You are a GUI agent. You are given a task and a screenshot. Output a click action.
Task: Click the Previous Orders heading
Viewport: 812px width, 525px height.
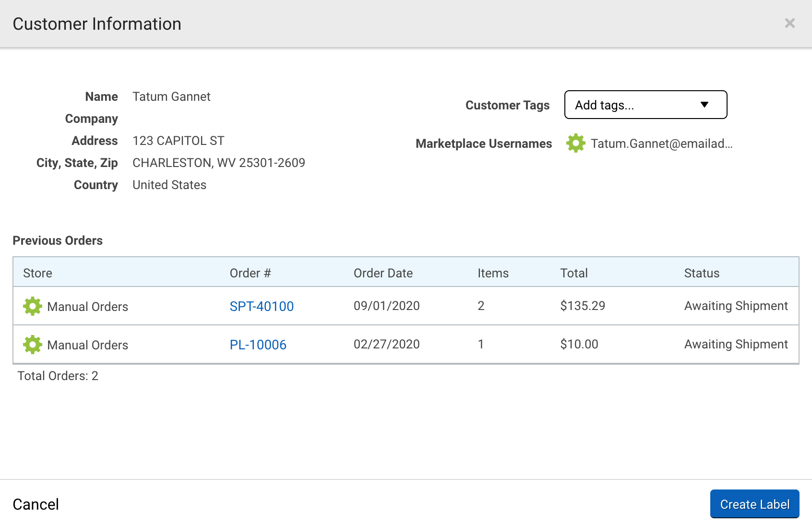58,240
